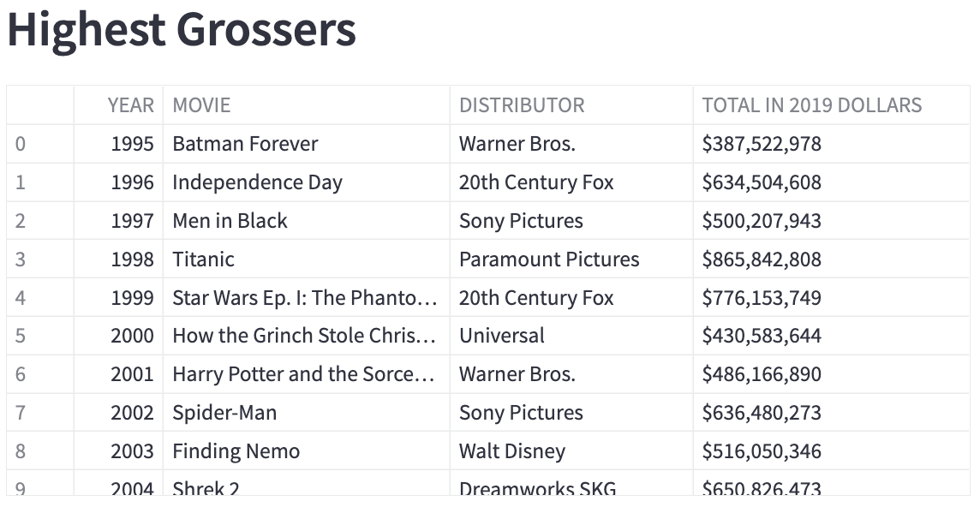
Task: Select the Men in Black cell
Action: click(x=307, y=221)
